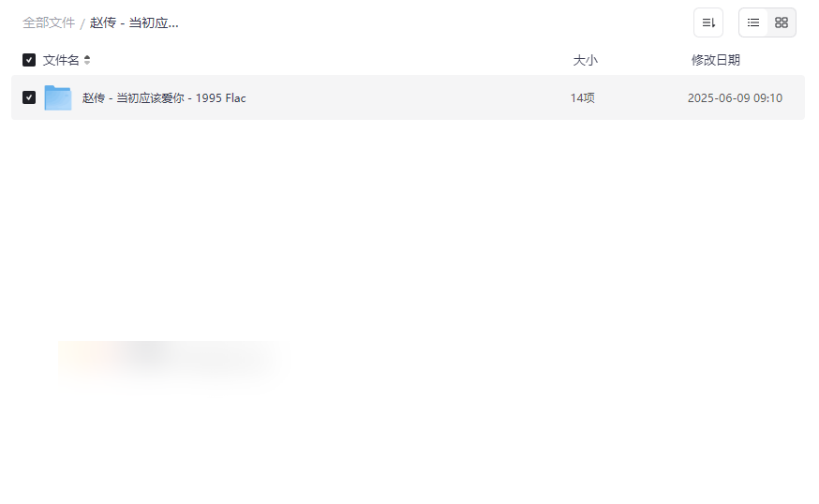Screen dimensions: 819x504
Task: Click current folder breadcrumb 赵传 - 当初应...
Action: [134, 23]
